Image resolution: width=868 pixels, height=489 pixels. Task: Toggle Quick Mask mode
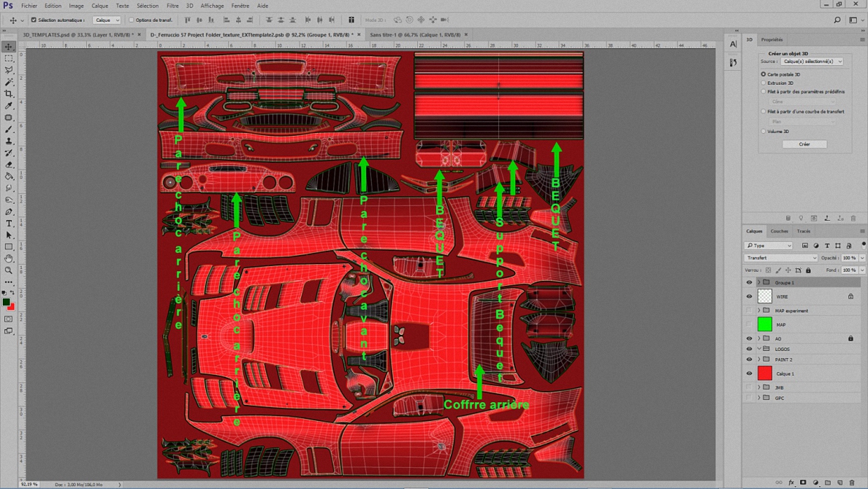pyautogui.click(x=9, y=319)
